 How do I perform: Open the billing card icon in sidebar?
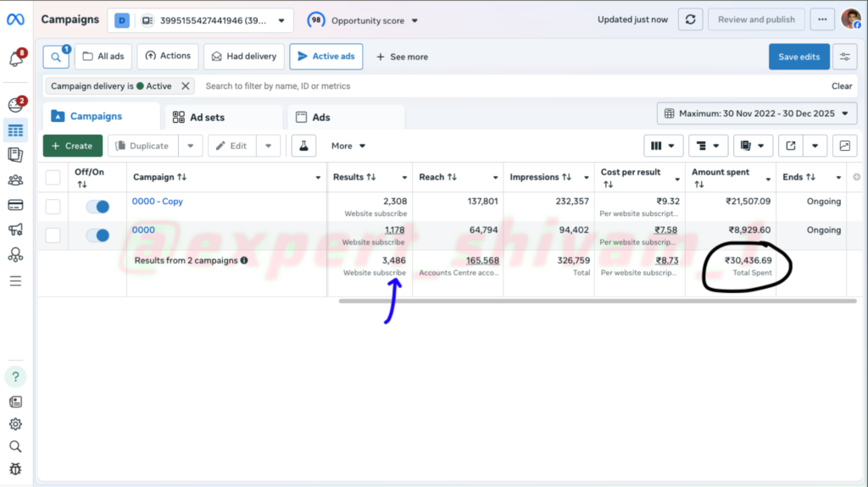(15, 205)
